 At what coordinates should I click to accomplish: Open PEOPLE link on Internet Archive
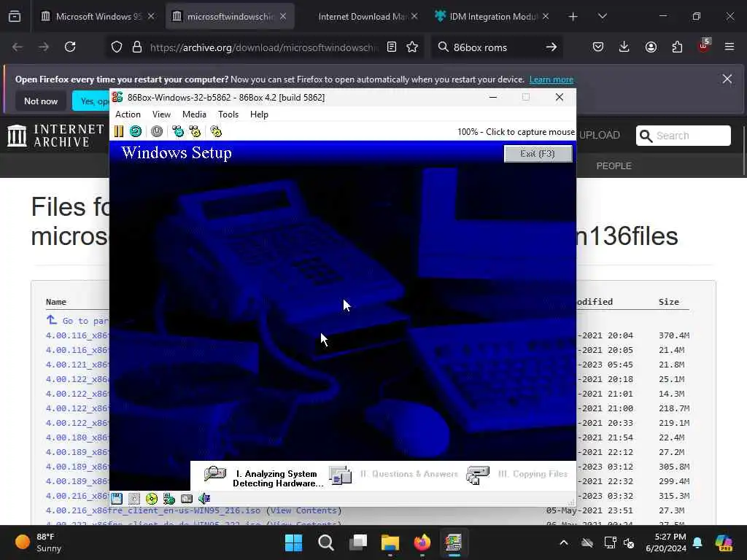(614, 166)
